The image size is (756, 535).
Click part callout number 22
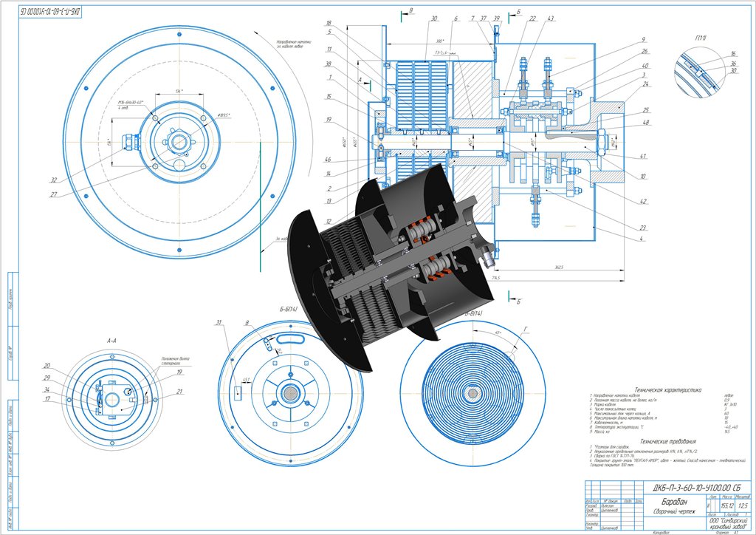tap(532, 18)
